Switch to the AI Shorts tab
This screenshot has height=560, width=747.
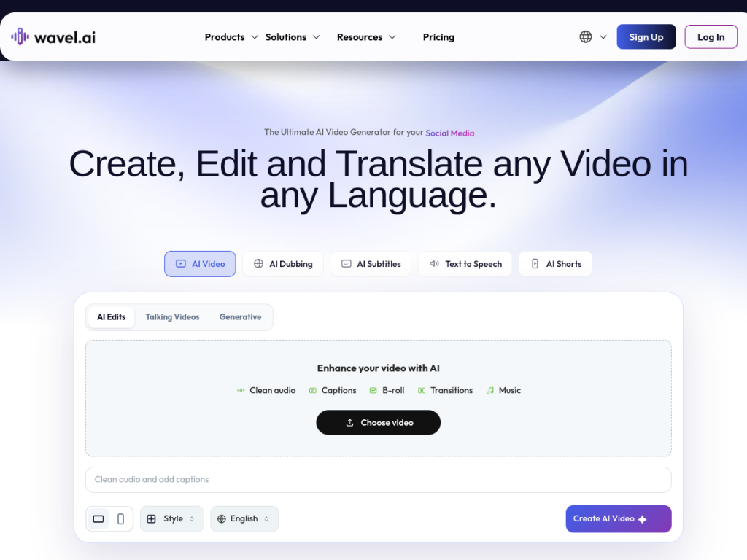coord(555,264)
